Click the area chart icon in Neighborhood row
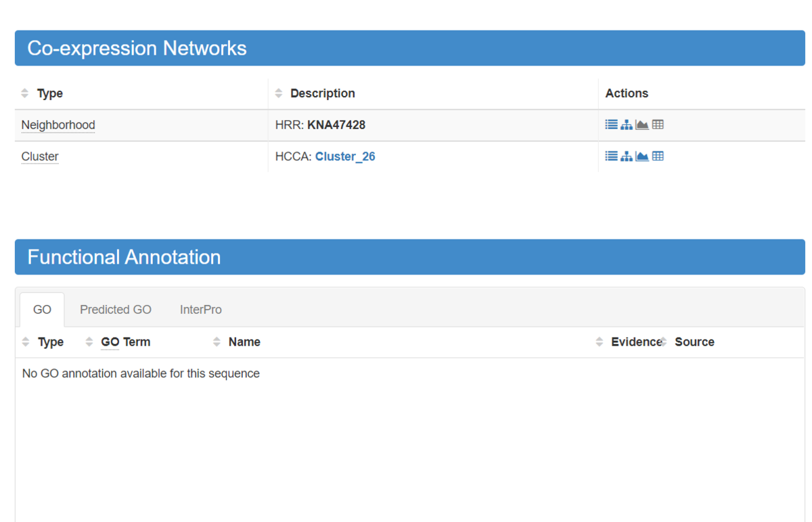812x522 pixels. tap(642, 124)
